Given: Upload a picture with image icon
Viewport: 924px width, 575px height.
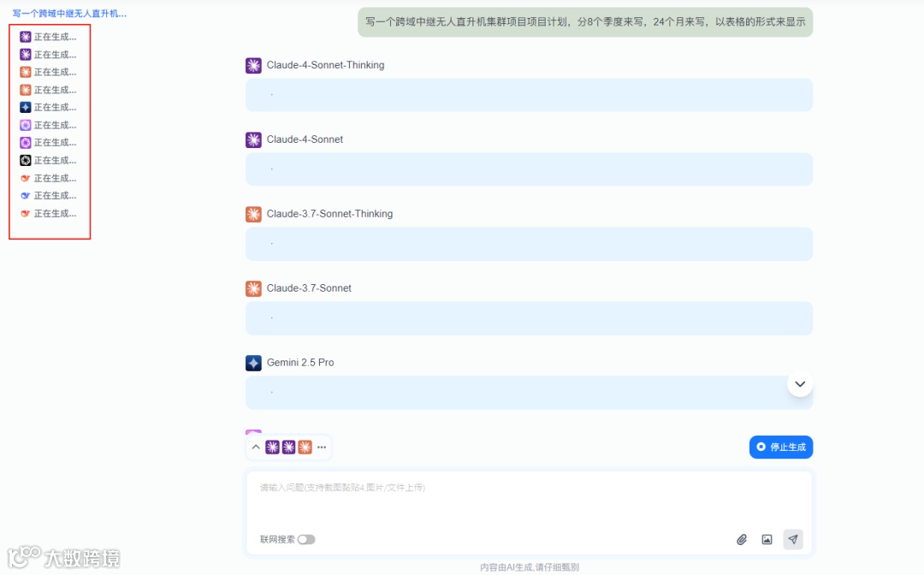Looking at the screenshot, I should point(767,540).
